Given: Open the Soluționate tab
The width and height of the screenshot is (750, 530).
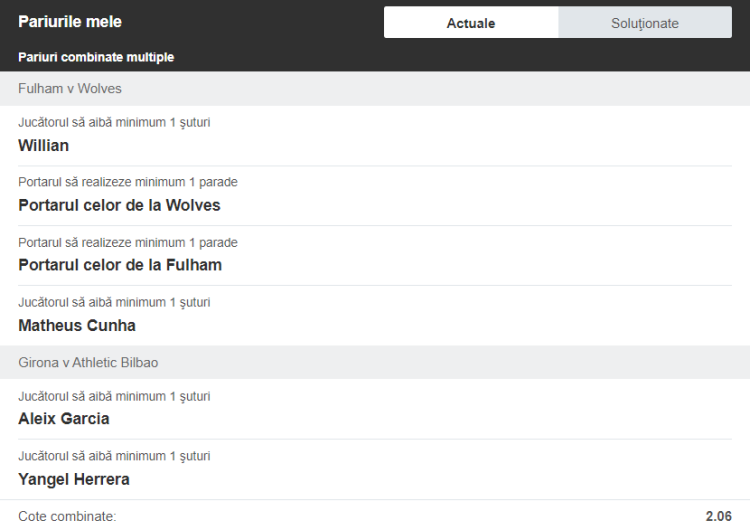Looking at the screenshot, I should pos(645,23).
